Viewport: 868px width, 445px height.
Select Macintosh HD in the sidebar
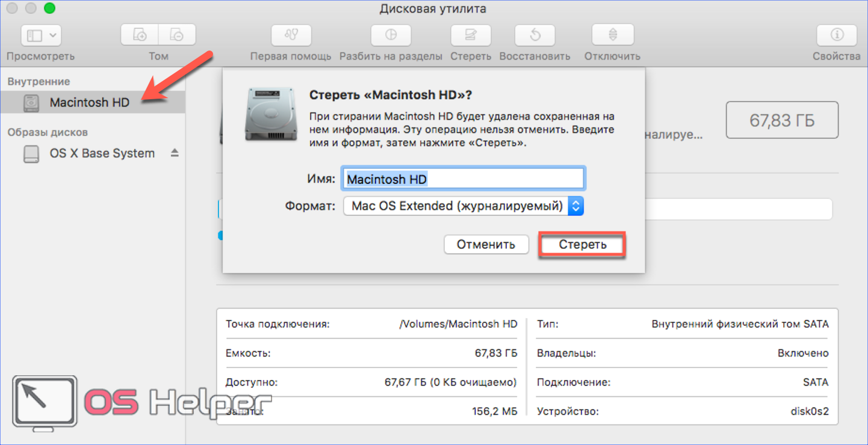93,102
